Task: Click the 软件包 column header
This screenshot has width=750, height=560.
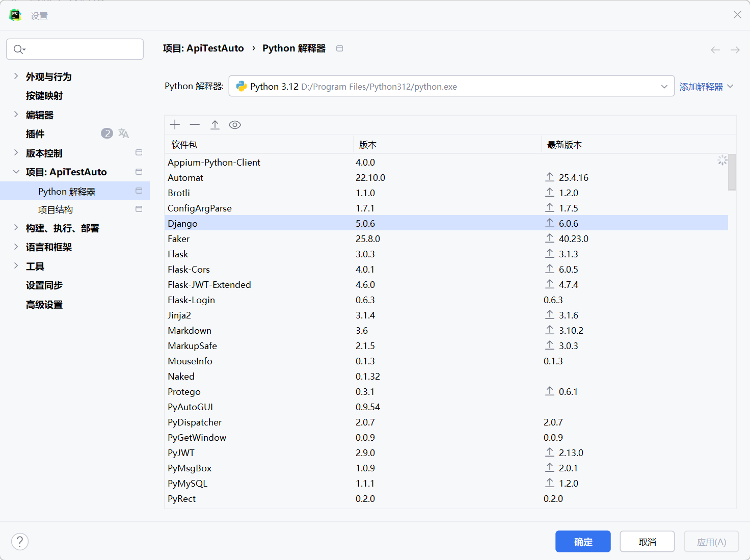Action: 259,145
